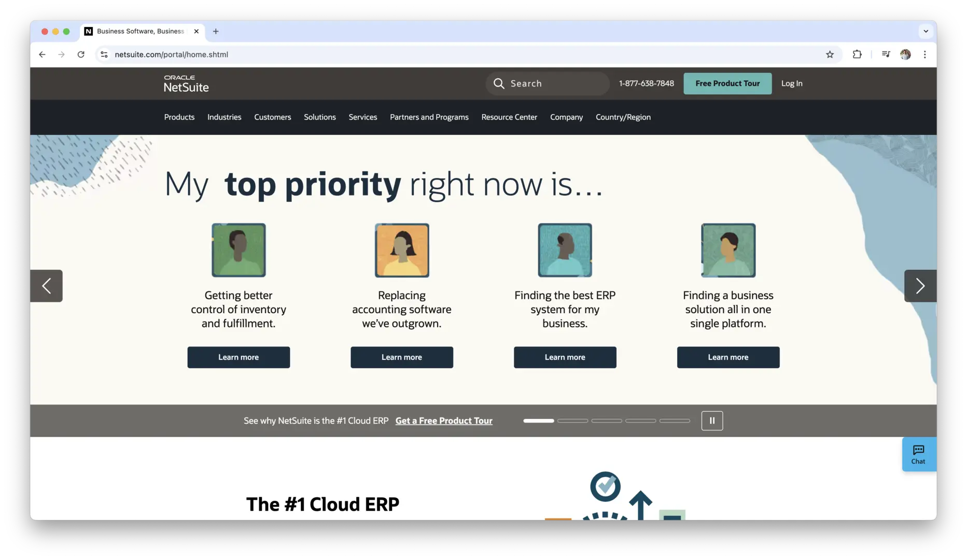Click the 'Getting better control of inventory' text
The image size is (967, 560).
click(239, 310)
